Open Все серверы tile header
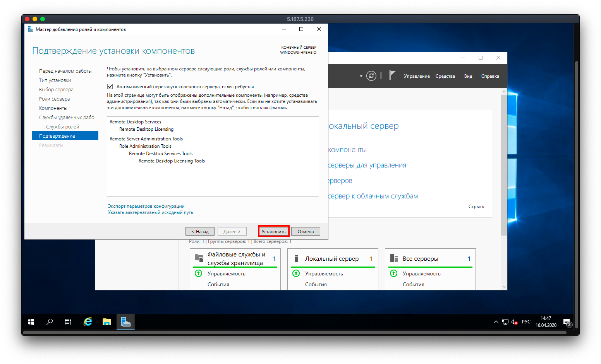The height and width of the screenshot is (364, 601). tap(421, 259)
